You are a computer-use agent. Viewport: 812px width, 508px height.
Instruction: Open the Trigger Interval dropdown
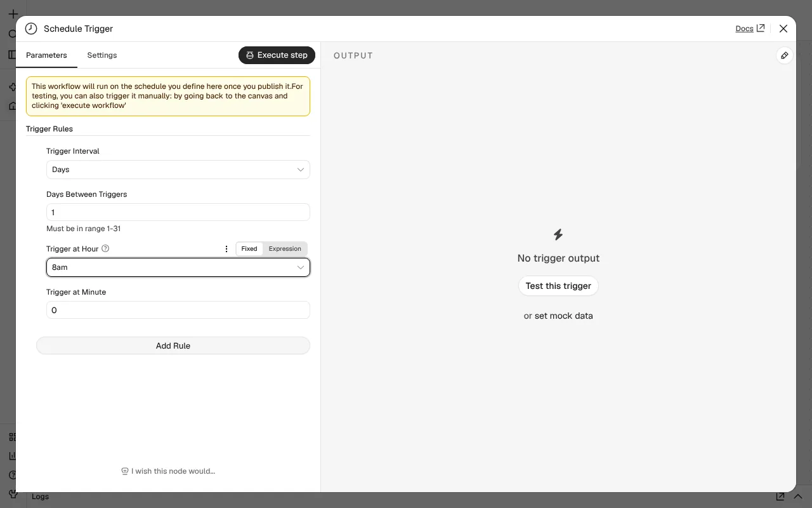pos(178,170)
